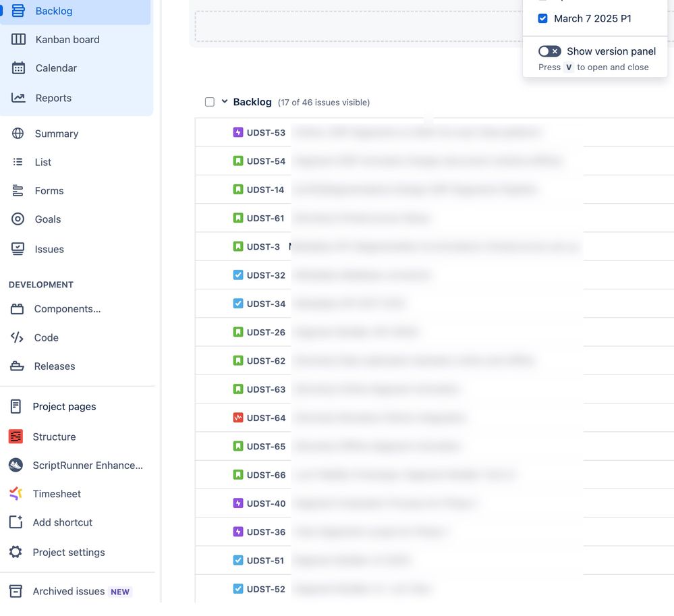Click the '17 of 46 issues visible' text

[x=324, y=103]
